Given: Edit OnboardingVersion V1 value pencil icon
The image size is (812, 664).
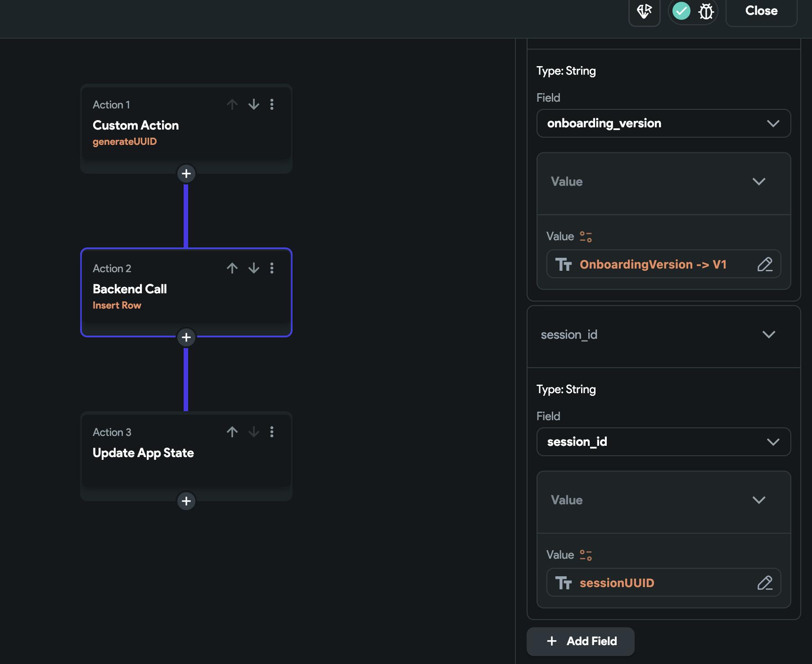Looking at the screenshot, I should coord(765,264).
